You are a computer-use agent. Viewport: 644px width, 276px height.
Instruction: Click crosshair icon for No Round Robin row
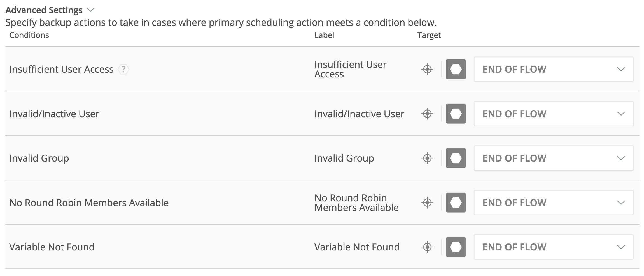427,203
